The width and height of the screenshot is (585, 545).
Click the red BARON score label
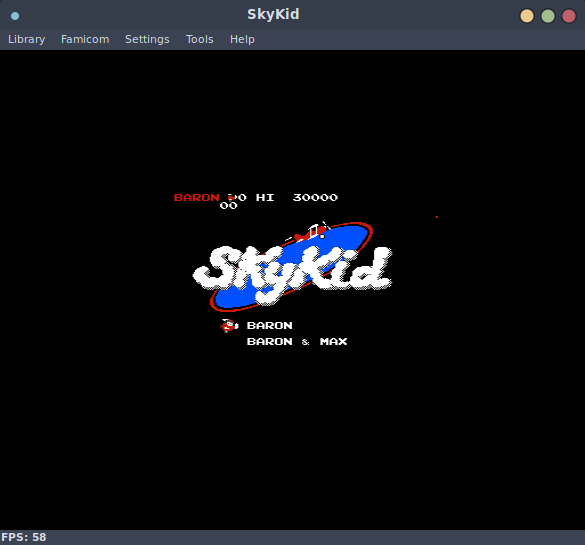point(197,197)
